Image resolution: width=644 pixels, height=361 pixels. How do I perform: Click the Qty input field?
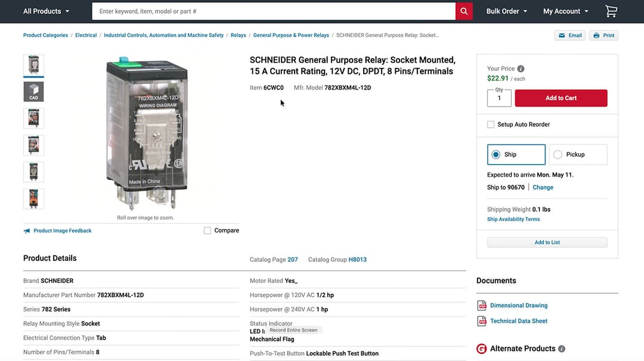click(499, 98)
